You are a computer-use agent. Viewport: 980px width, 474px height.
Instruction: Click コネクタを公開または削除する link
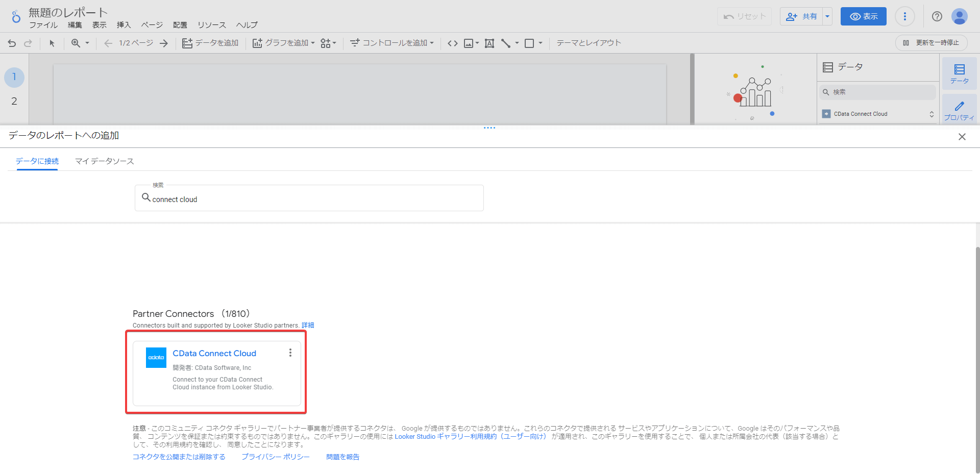[x=179, y=457]
